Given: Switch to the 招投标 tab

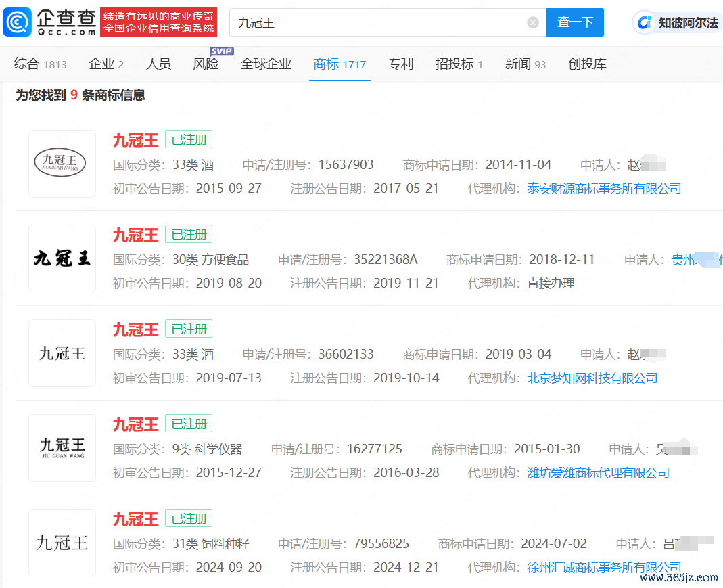Looking at the screenshot, I should coord(459,64).
